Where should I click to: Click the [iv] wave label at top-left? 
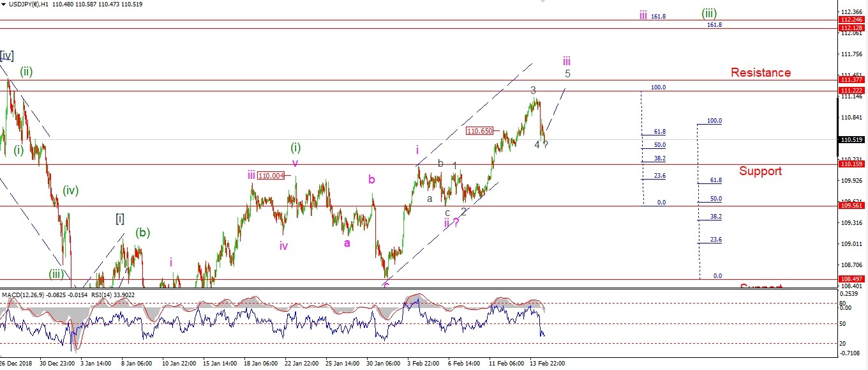point(6,55)
